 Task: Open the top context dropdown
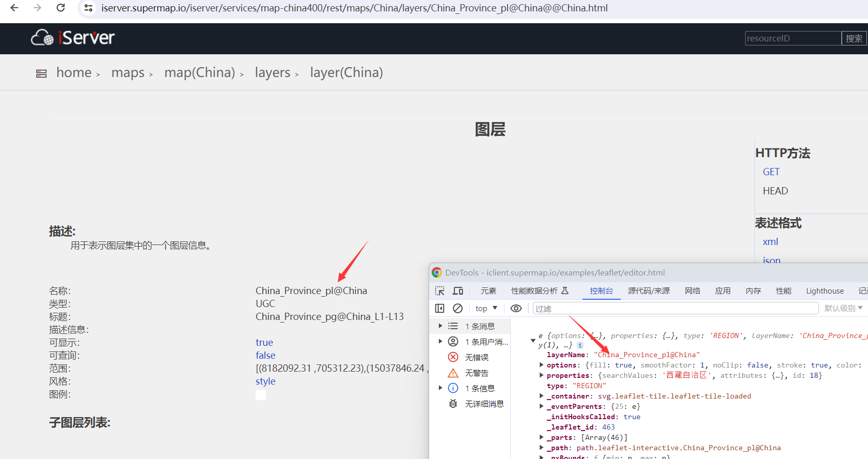coord(486,308)
